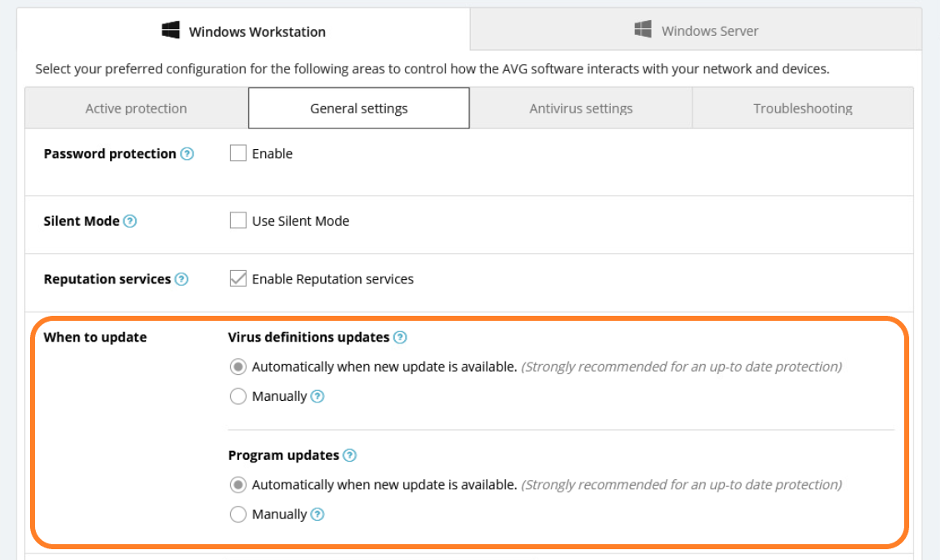940x560 pixels.
Task: Open Silent Mode help icon
Action: coord(130,221)
